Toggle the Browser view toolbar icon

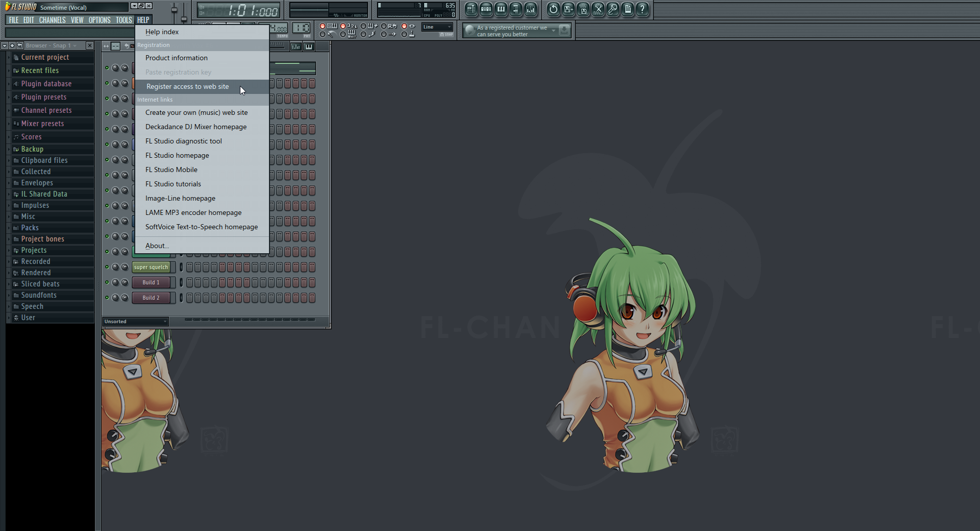516,9
